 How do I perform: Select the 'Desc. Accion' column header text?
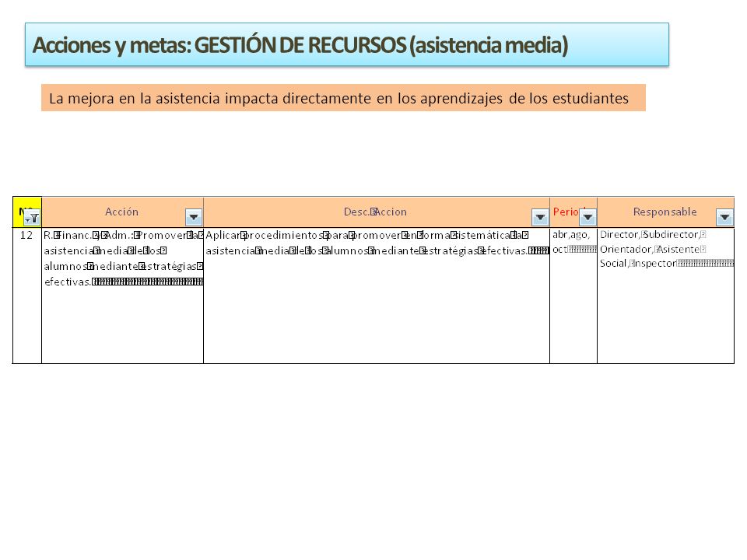click(375, 212)
